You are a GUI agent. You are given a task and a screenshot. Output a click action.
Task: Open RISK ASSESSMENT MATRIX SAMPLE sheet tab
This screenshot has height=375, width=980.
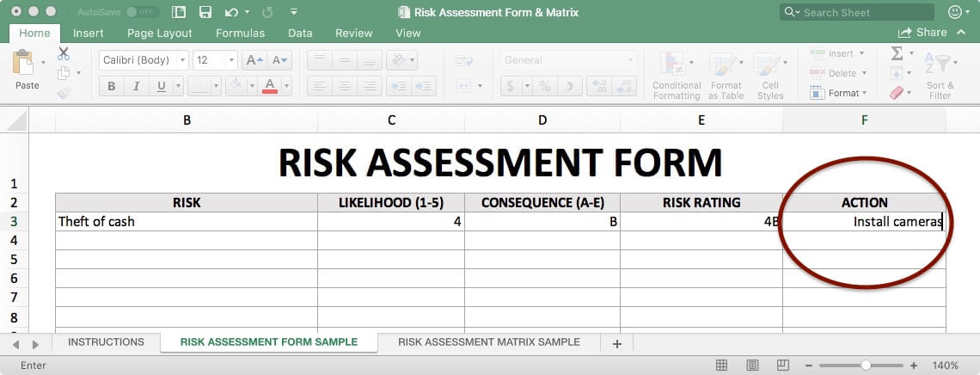(x=489, y=342)
